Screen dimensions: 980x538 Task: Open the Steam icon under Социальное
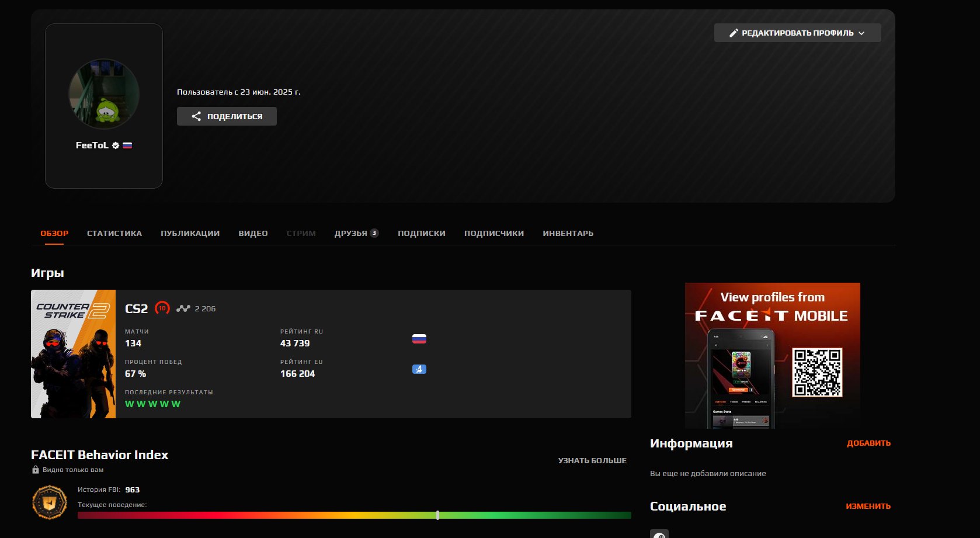pyautogui.click(x=660, y=534)
